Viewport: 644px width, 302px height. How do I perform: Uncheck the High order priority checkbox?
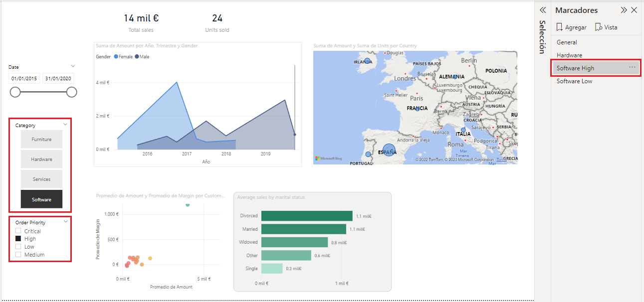[18, 239]
